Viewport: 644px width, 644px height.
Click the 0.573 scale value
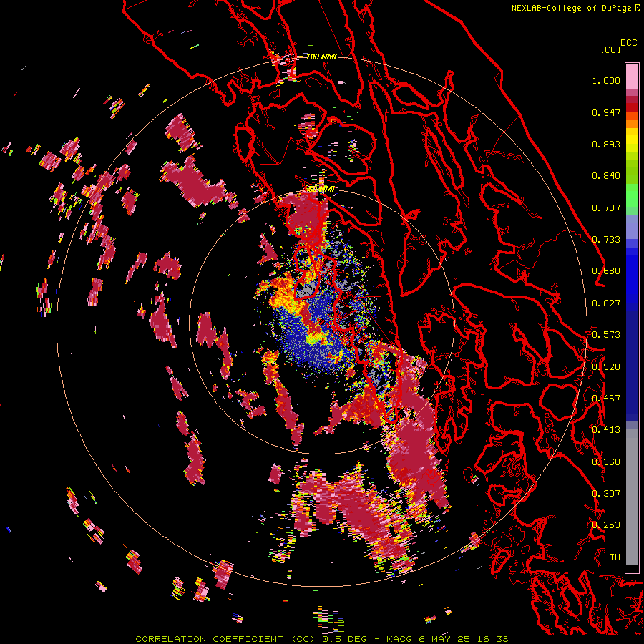[x=606, y=335]
